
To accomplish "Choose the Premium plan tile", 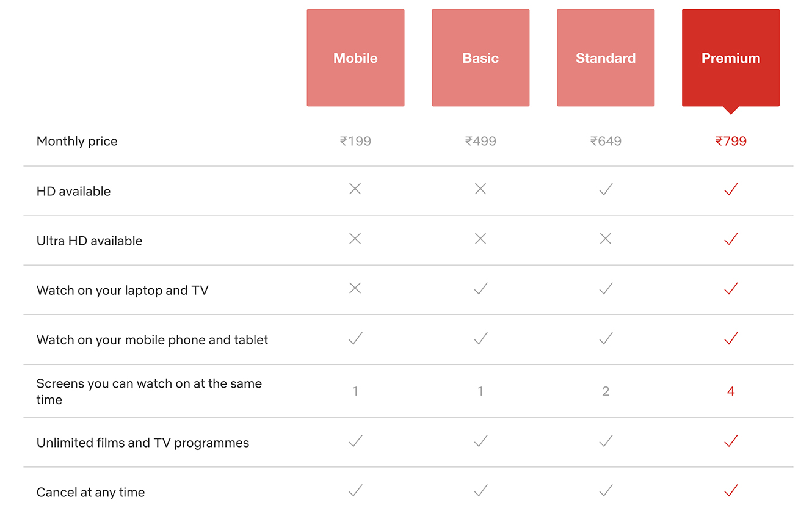I will point(731,58).
